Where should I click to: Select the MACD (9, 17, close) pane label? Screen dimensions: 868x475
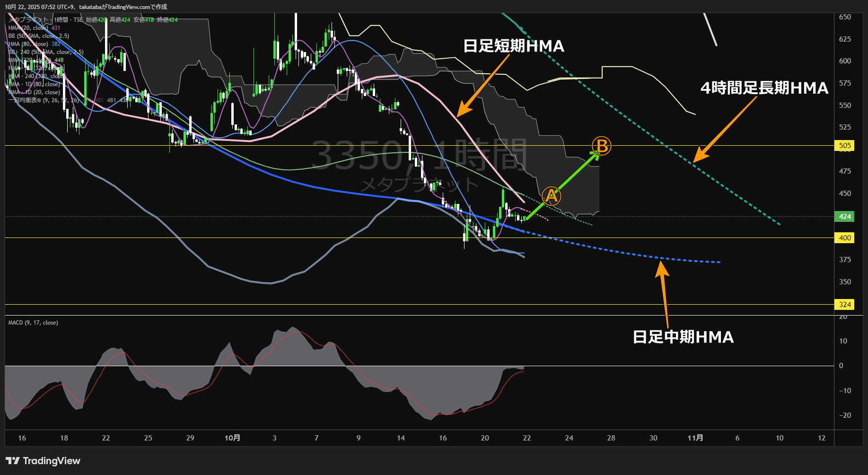[33, 323]
